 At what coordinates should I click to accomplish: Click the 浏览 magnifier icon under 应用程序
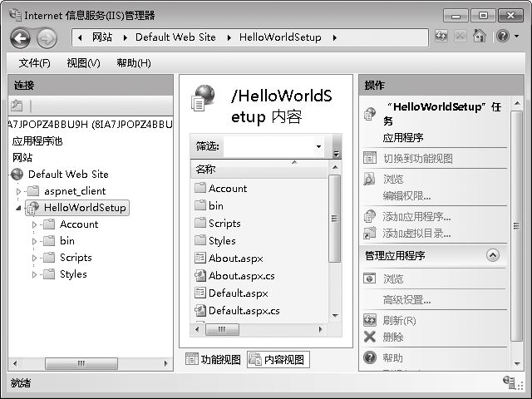pyautogui.click(x=369, y=179)
